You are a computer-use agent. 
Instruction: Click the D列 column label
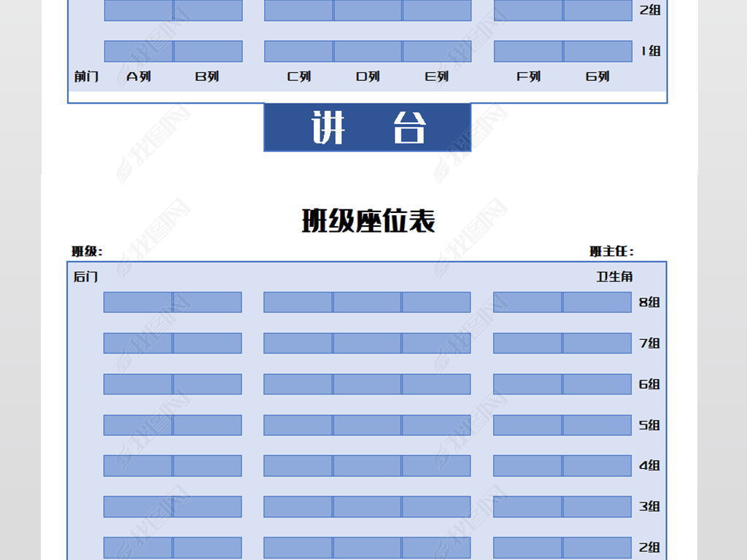(368, 77)
